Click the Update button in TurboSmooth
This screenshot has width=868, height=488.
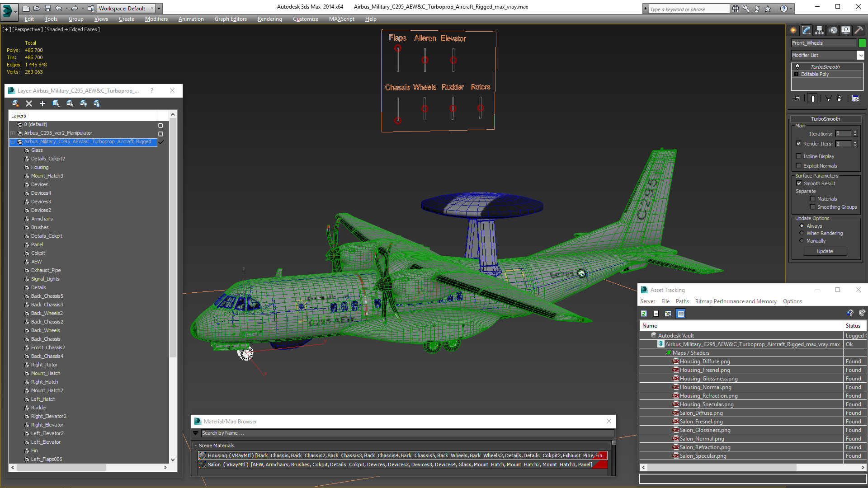click(x=825, y=251)
